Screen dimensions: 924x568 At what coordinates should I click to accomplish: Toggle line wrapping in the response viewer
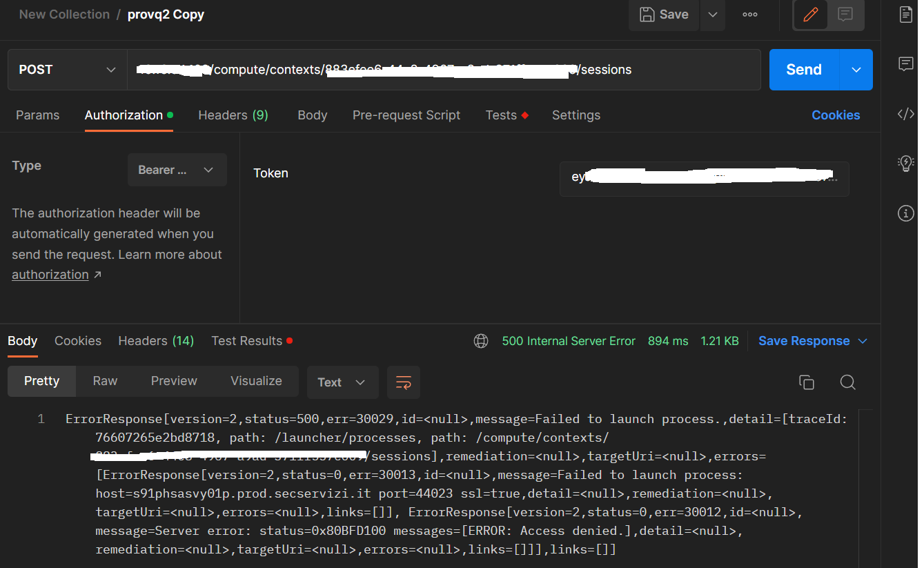[x=403, y=382]
